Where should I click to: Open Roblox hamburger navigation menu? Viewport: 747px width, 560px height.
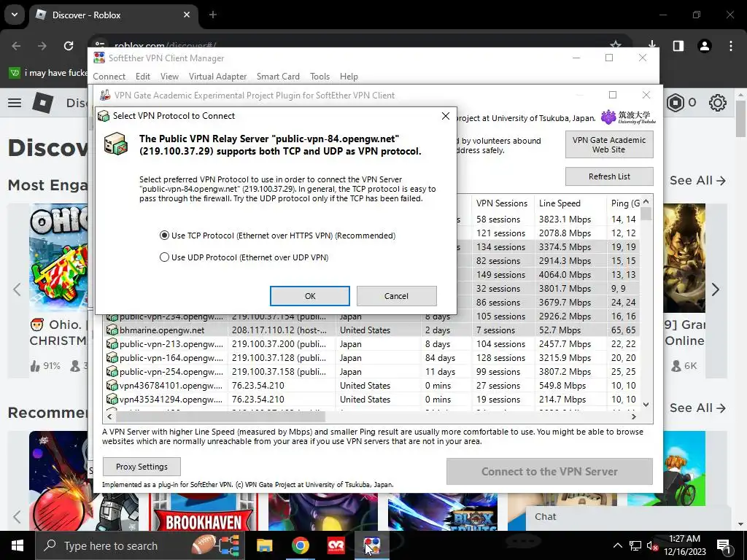(15, 102)
